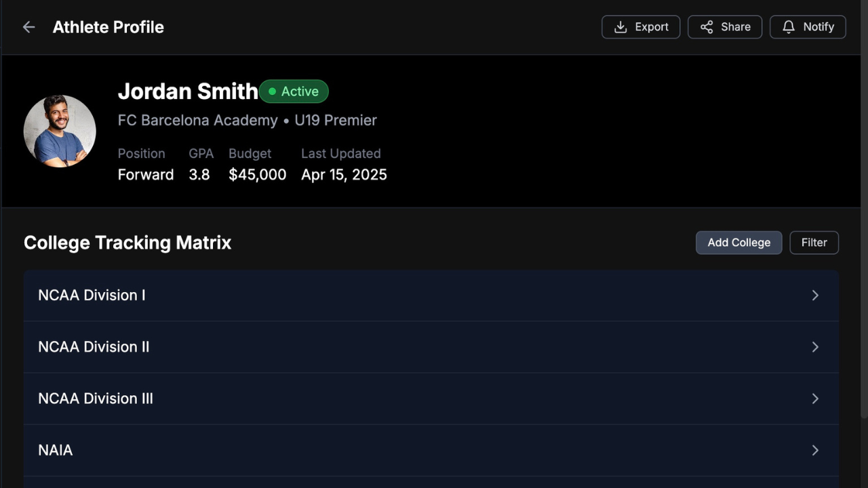Collapse the NAIA division section
This screenshot has width=868, height=488.
click(x=431, y=450)
